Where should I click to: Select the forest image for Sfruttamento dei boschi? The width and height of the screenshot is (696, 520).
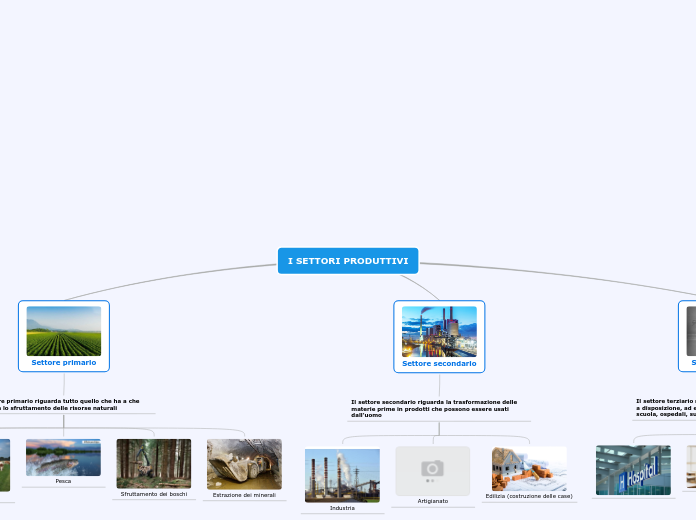pyautogui.click(x=154, y=464)
